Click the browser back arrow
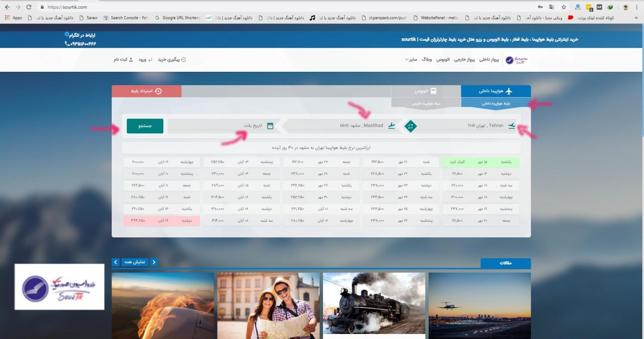This screenshot has height=339, width=644. tap(7, 7)
